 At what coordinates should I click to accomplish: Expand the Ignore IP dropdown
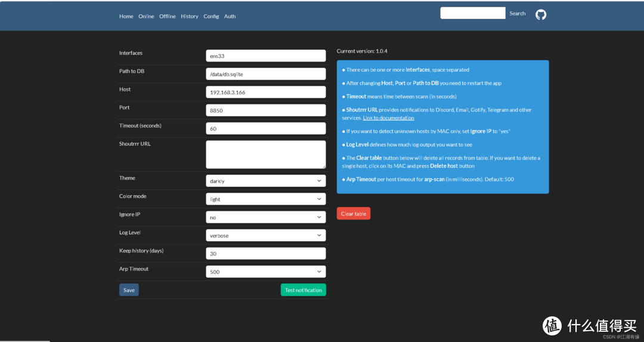click(265, 217)
